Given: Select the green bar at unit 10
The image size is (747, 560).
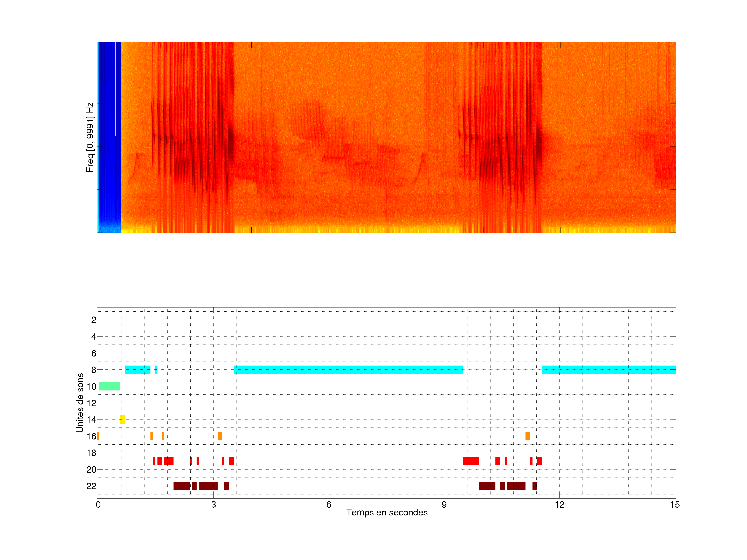Looking at the screenshot, I should tap(110, 386).
